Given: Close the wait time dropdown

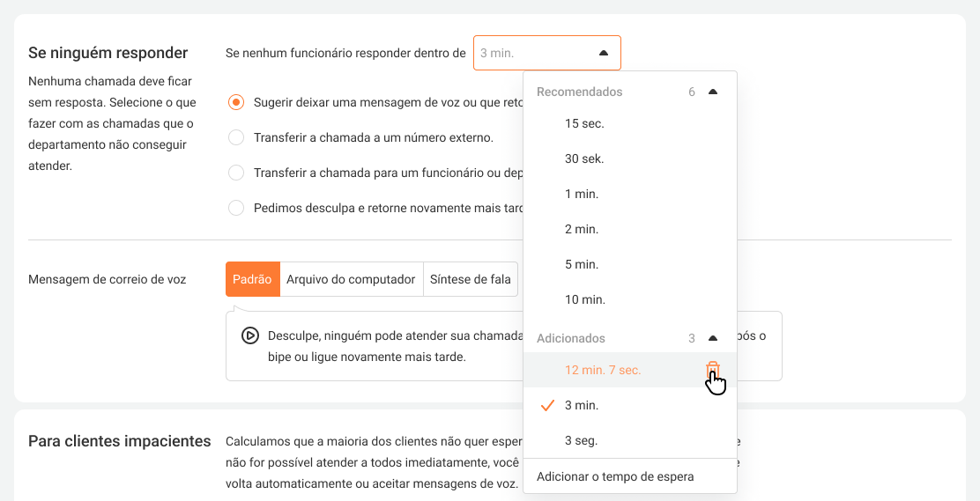Looking at the screenshot, I should click(x=603, y=53).
